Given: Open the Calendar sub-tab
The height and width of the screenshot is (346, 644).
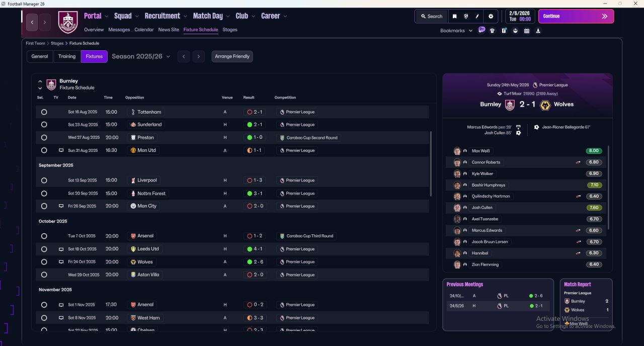Looking at the screenshot, I should point(144,30).
